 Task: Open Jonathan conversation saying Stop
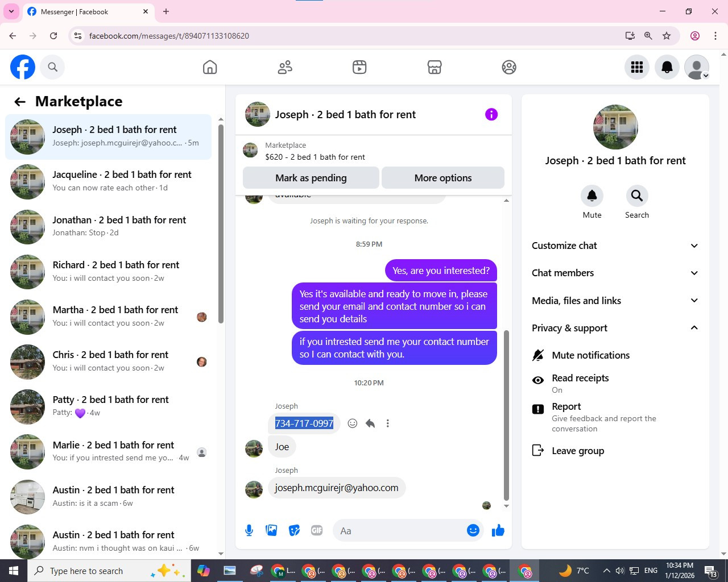click(108, 226)
